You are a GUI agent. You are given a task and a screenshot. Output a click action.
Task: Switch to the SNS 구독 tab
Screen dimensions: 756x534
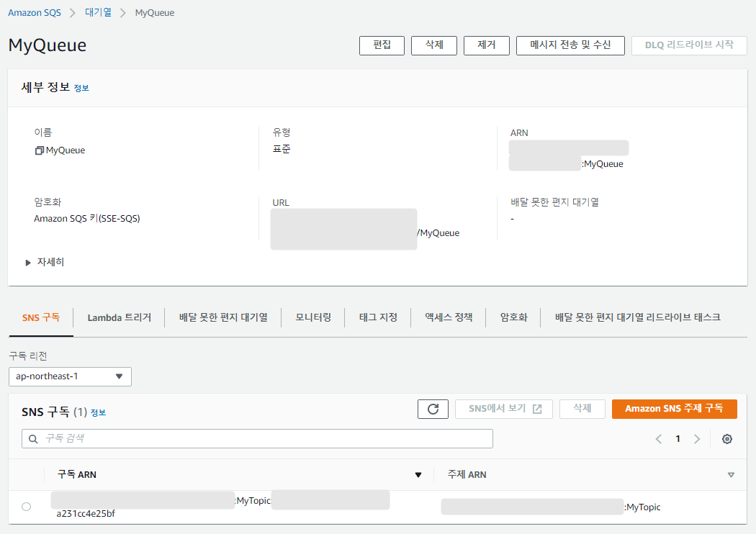pos(41,317)
